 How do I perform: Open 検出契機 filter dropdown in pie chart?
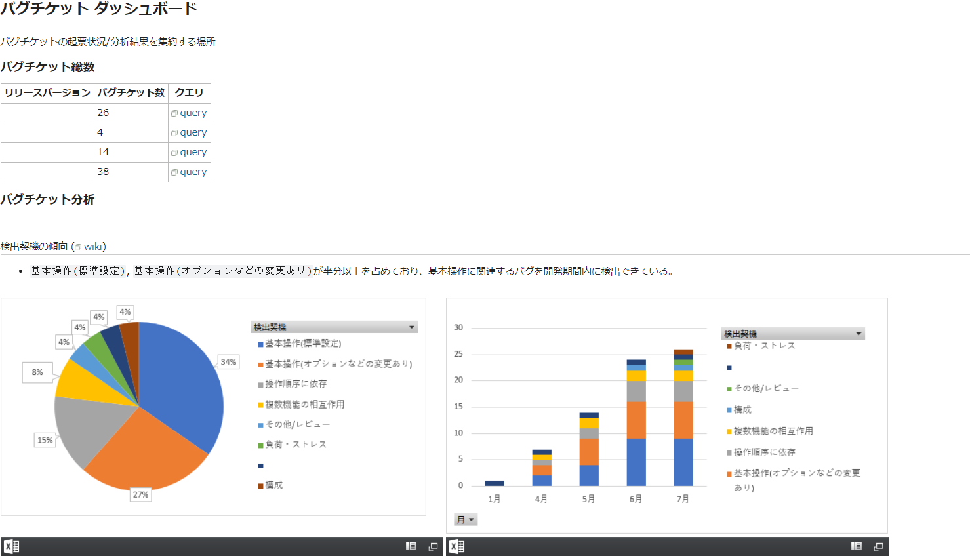[x=412, y=327]
